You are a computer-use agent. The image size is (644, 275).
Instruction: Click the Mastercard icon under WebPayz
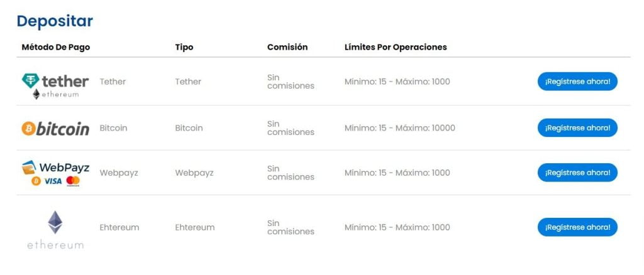(x=73, y=181)
